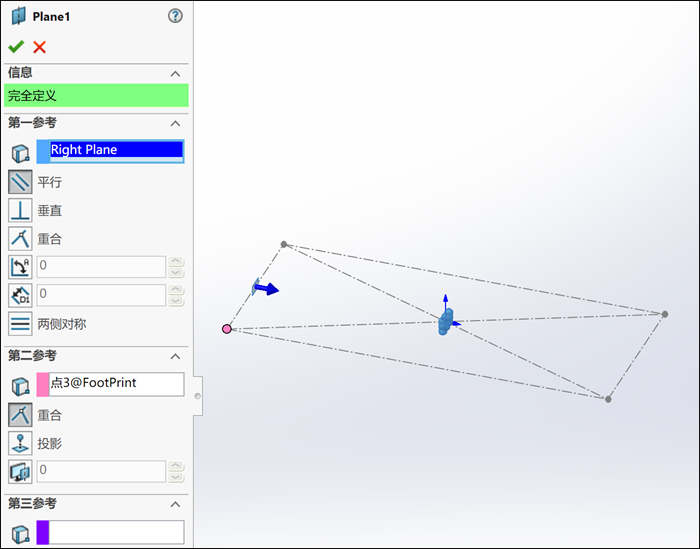This screenshot has height=549, width=700.
Task: Toggle 重合 coincident in first reference
Action: pyautogui.click(x=20, y=238)
